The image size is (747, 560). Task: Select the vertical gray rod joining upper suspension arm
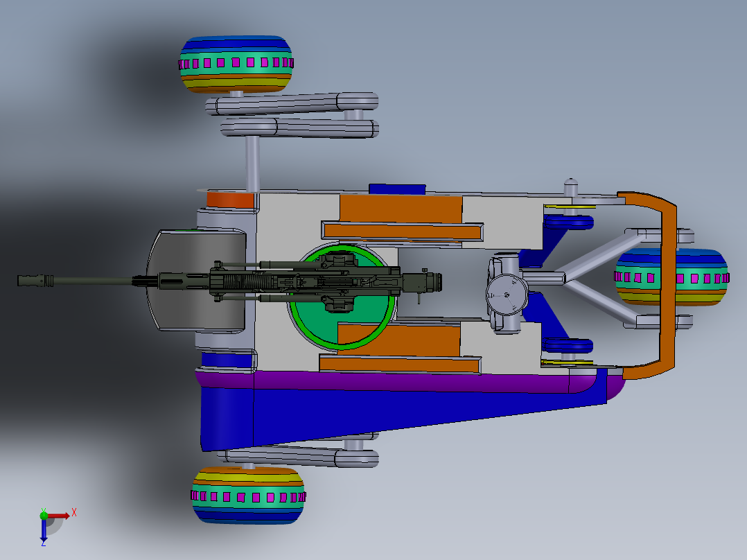tap(252, 164)
